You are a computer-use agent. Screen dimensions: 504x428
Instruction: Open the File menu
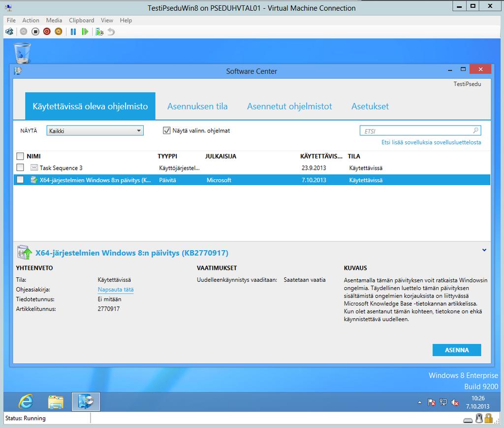11,20
